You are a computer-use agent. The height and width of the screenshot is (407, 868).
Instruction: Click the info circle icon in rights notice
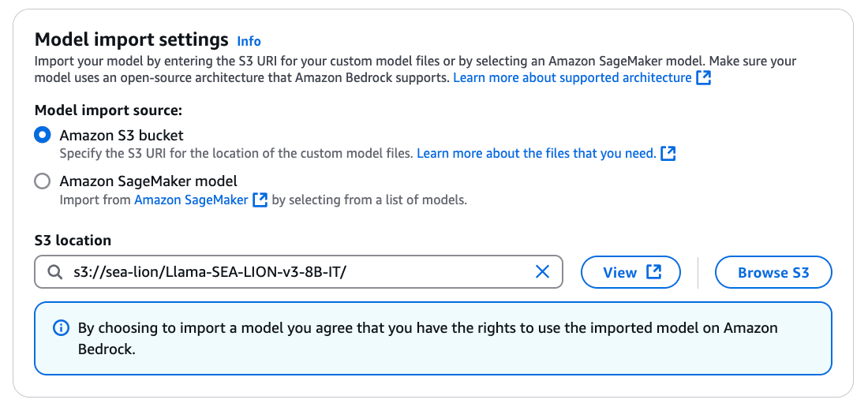61,328
